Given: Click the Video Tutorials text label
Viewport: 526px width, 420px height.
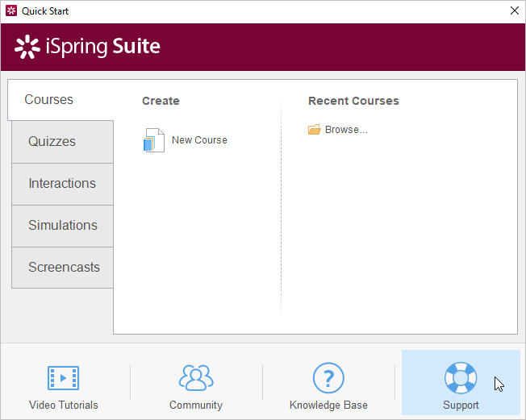Looking at the screenshot, I should click(63, 405).
